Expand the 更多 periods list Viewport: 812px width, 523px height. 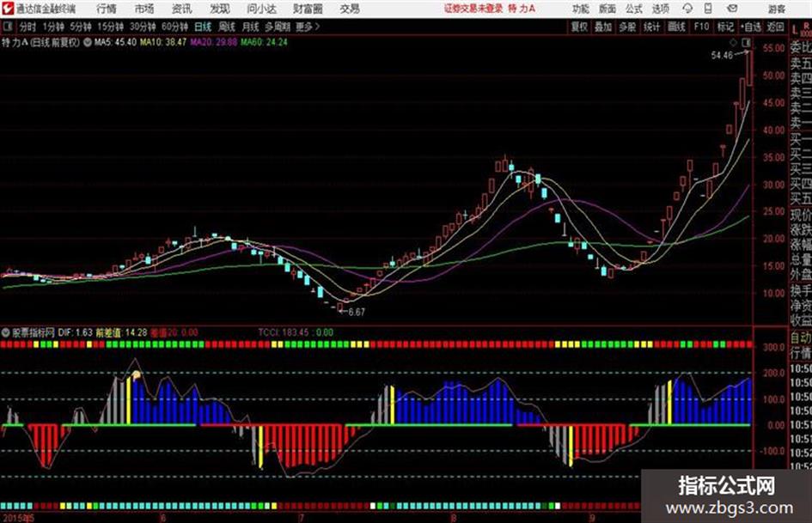[x=308, y=27]
